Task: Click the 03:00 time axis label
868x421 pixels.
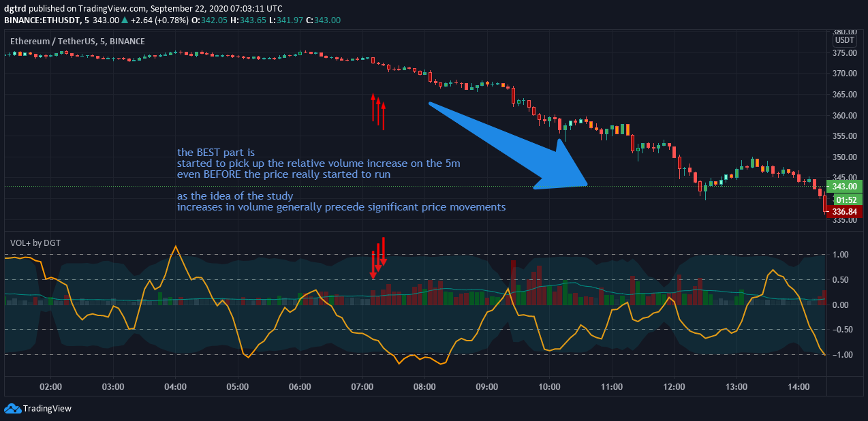Action: (x=113, y=387)
